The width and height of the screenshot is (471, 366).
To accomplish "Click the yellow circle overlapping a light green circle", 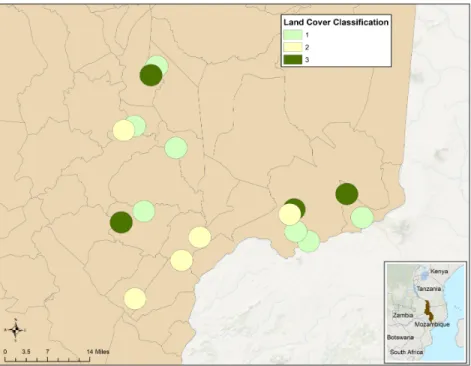I will 124,130.
